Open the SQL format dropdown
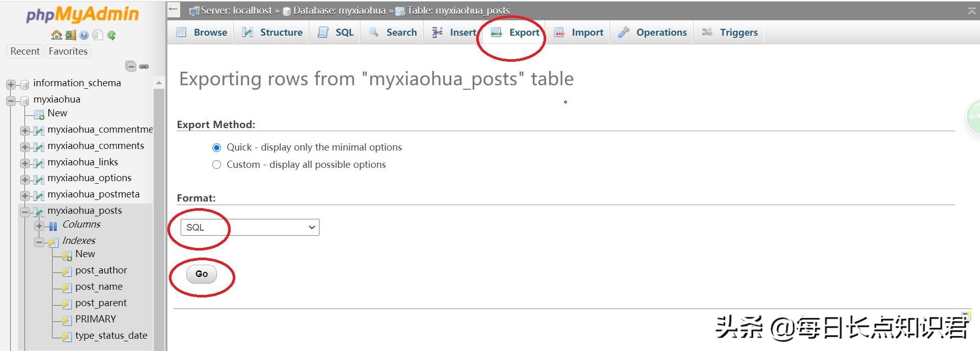 pos(250,228)
